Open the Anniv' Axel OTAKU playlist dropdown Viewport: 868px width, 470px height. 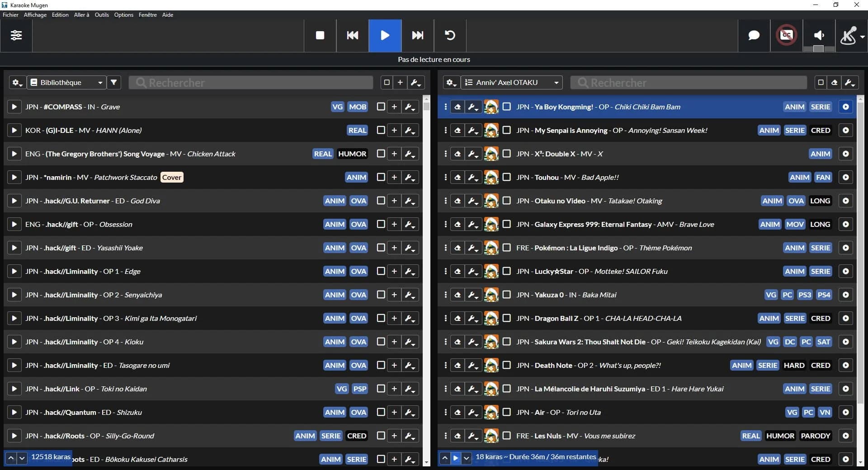[511, 82]
